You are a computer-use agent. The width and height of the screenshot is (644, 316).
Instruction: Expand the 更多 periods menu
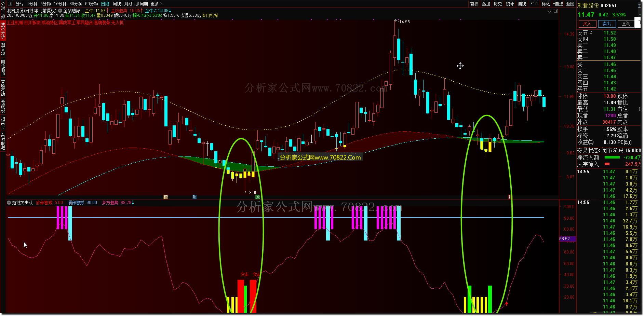click(x=156, y=4)
